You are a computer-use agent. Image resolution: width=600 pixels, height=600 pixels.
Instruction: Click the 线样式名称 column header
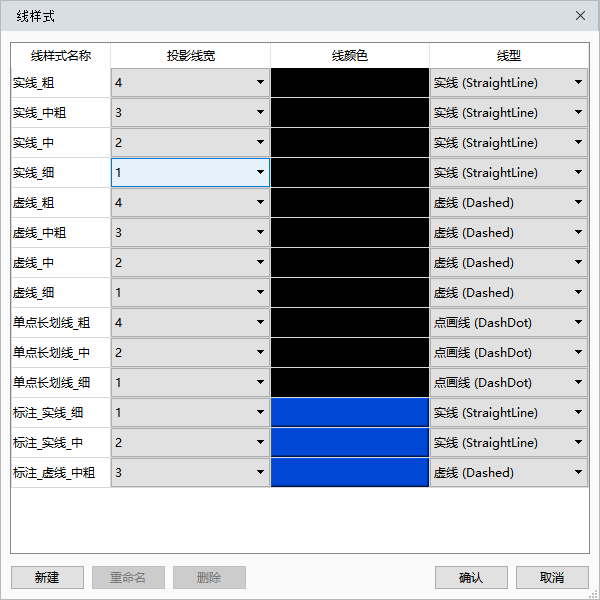[x=61, y=55]
